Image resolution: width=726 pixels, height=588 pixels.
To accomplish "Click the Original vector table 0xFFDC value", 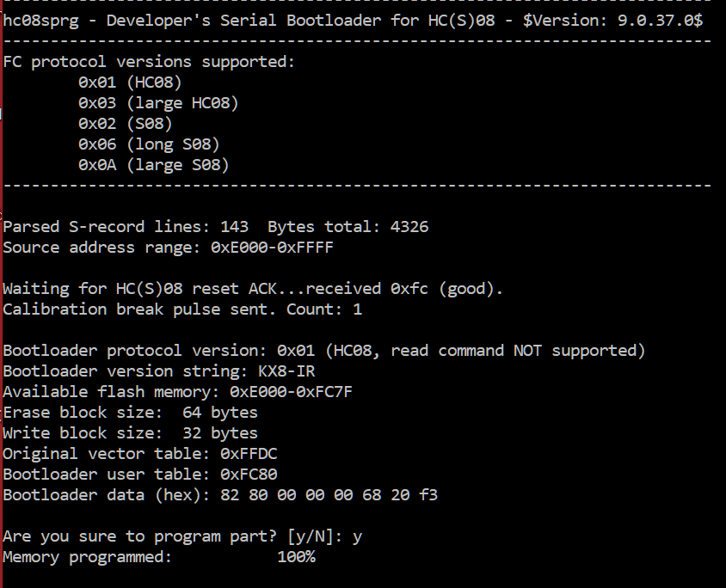I will (249, 454).
